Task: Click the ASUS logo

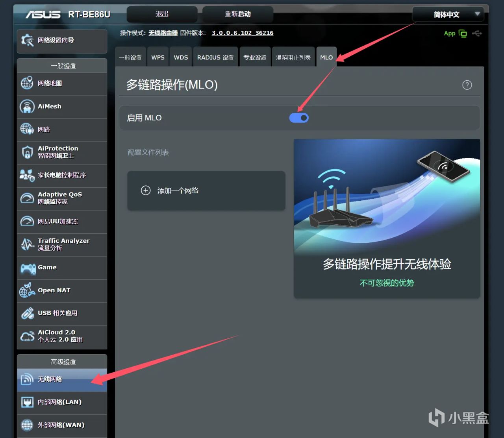Action: click(43, 15)
